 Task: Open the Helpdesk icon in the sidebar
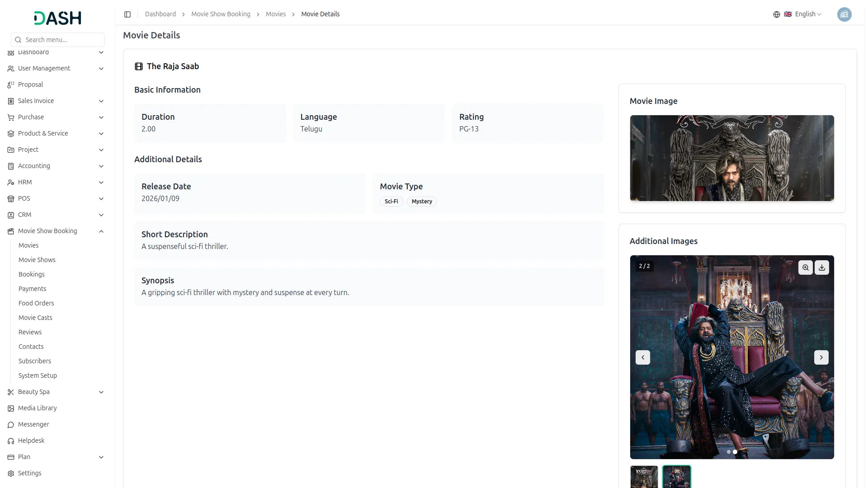pyautogui.click(x=10, y=441)
